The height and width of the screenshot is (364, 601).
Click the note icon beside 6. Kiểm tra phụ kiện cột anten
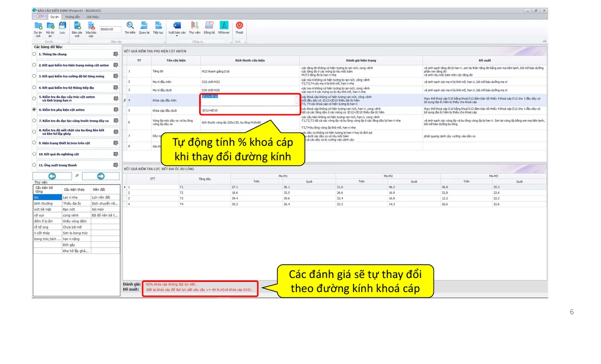tap(116, 110)
